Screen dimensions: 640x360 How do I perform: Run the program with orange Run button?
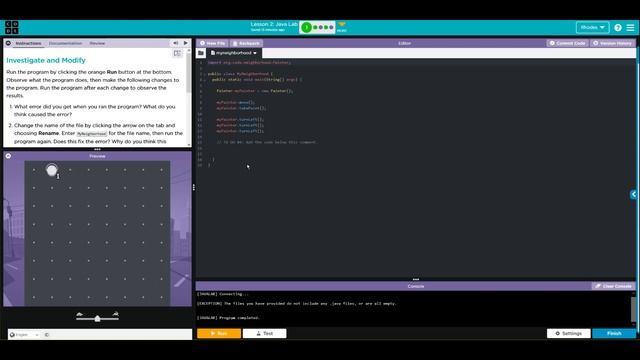click(x=219, y=333)
